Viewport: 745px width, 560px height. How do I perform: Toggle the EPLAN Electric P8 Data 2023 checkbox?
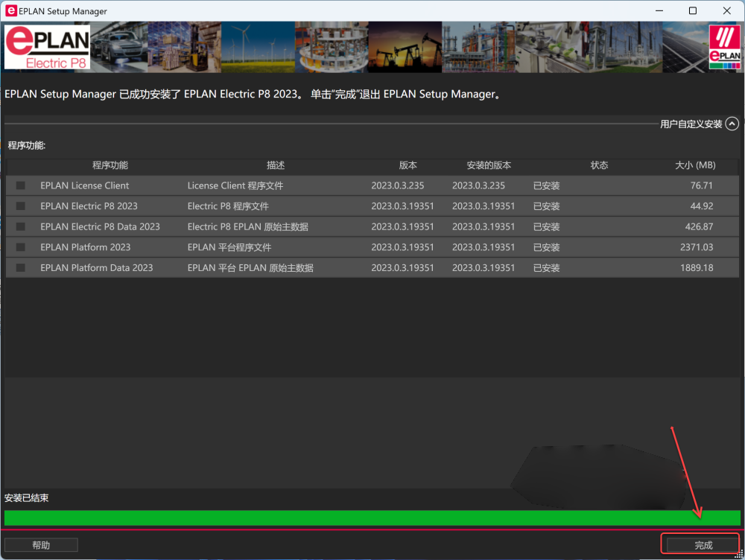(21, 226)
